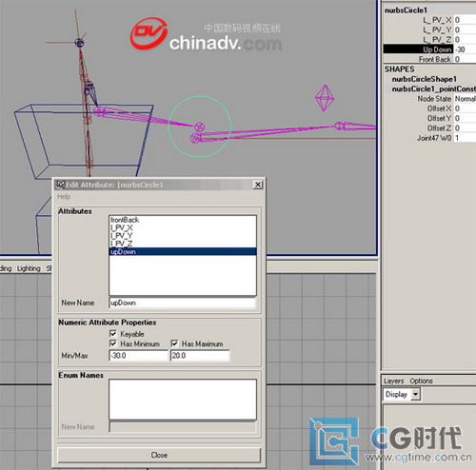Open the Display dropdown in layer editor
The height and width of the screenshot is (470, 476).
pos(402,395)
